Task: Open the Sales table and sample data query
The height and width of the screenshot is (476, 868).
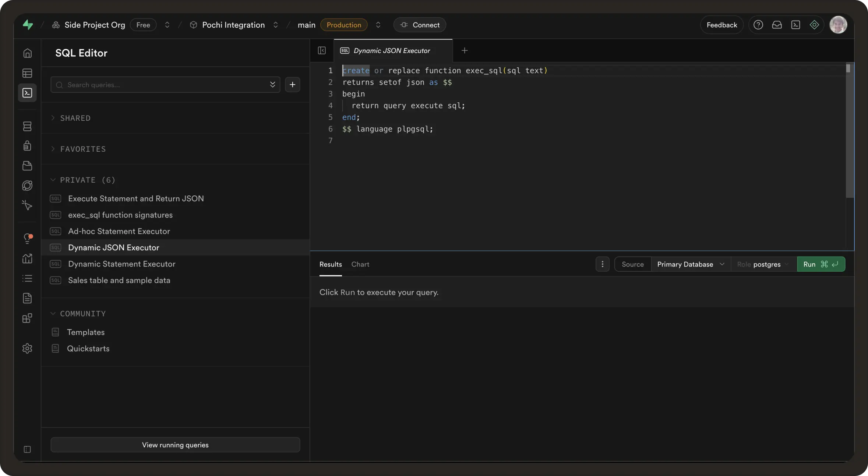Action: coord(119,281)
